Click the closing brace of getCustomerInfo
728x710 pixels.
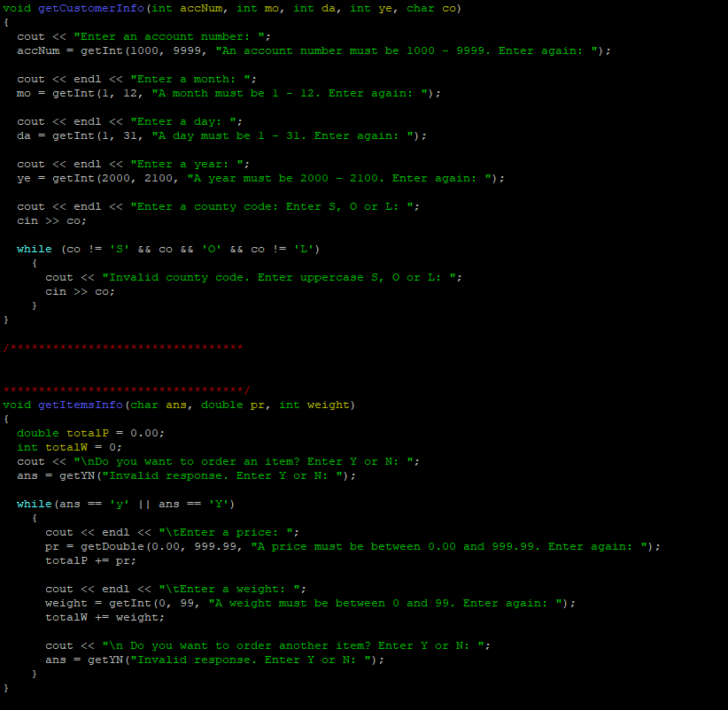pyautogui.click(x=5, y=320)
